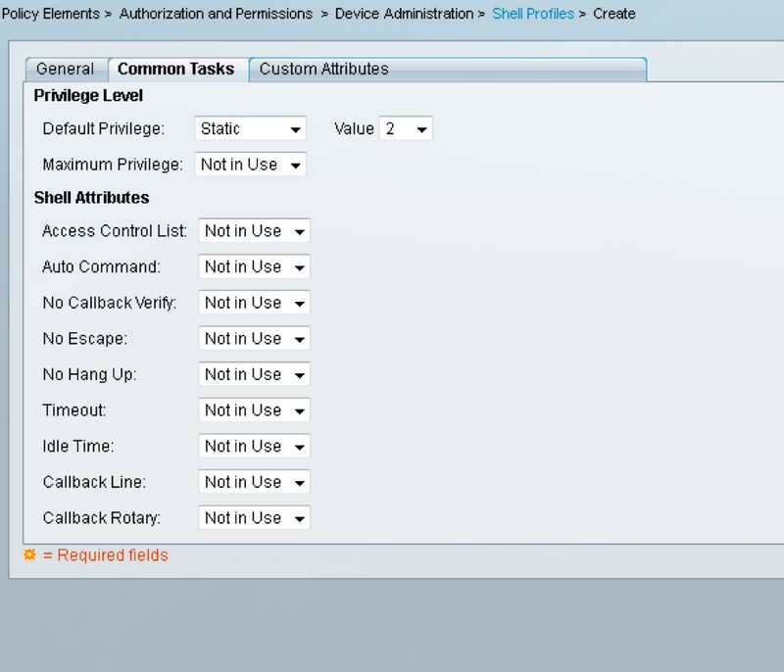This screenshot has width=784, height=672.
Task: Open the No Escape dropdown
Action: [254, 339]
